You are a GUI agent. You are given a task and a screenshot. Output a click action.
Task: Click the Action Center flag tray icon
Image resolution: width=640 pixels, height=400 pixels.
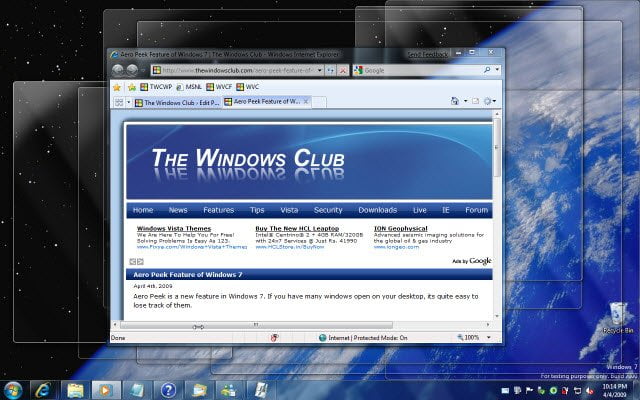529,391
